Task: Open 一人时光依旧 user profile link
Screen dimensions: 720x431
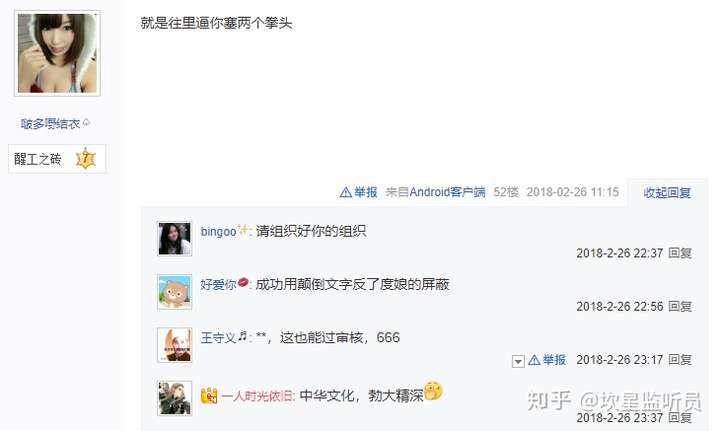Action: click(257, 396)
